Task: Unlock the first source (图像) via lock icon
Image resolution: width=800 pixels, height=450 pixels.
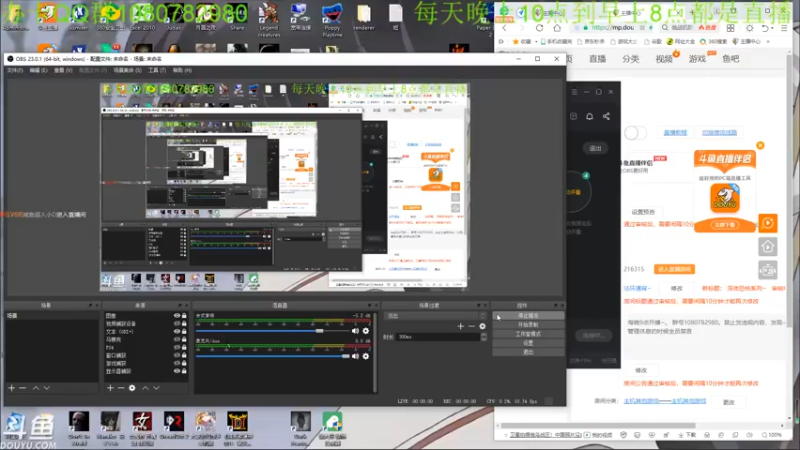Action: pos(184,316)
